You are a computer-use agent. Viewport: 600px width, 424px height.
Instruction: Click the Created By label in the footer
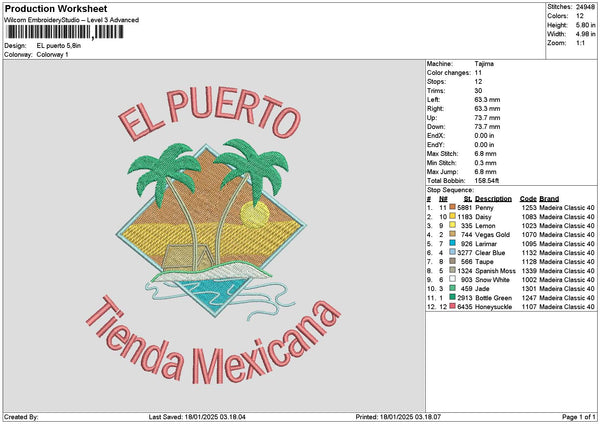tap(21, 417)
